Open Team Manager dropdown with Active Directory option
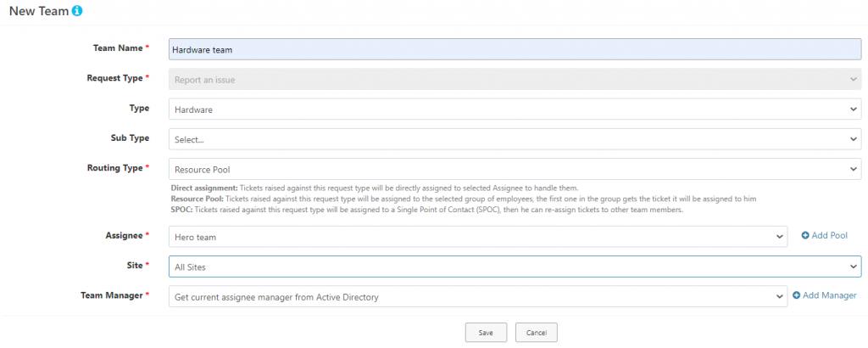This screenshot has height=348, width=868. pyautogui.click(x=478, y=296)
